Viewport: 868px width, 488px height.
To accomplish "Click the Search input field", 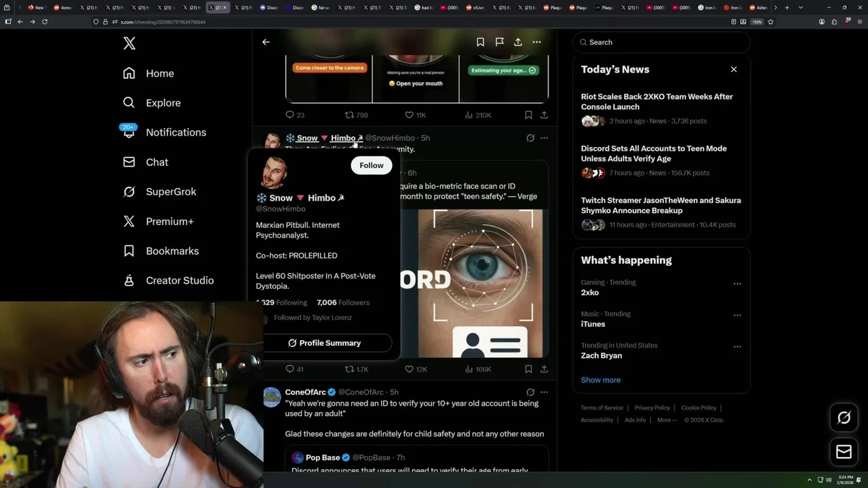I will pyautogui.click(x=661, y=42).
